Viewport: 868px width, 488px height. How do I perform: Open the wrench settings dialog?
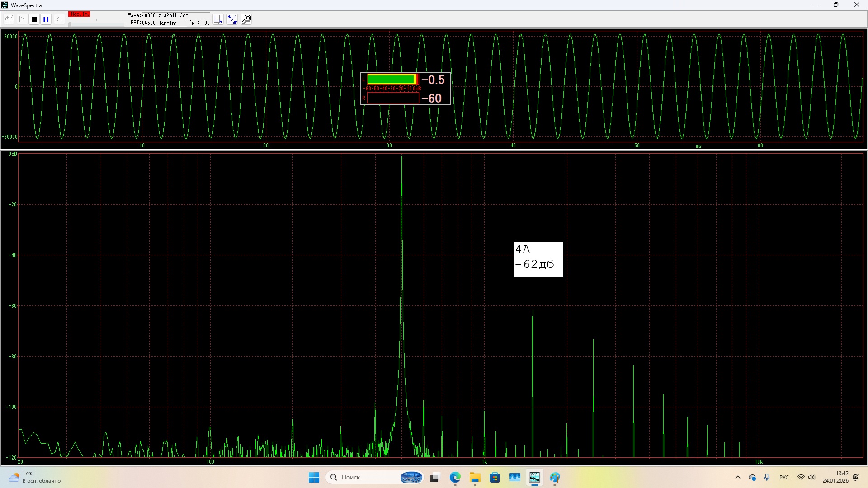click(x=246, y=19)
